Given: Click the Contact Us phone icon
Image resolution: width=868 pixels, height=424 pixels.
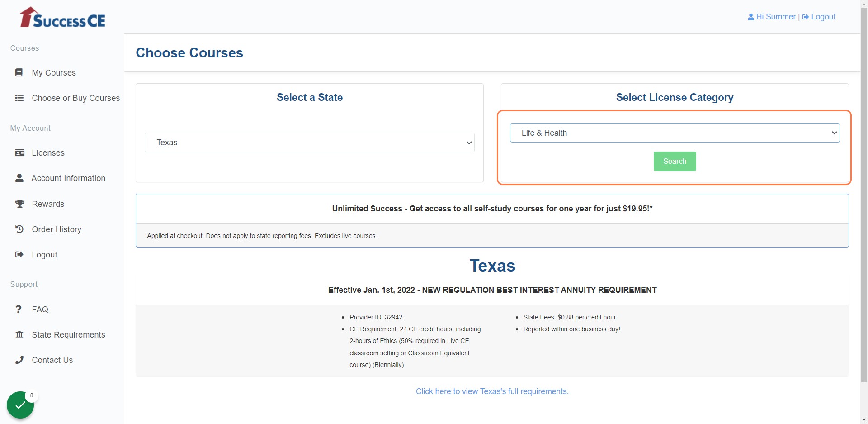Looking at the screenshot, I should click(x=19, y=360).
